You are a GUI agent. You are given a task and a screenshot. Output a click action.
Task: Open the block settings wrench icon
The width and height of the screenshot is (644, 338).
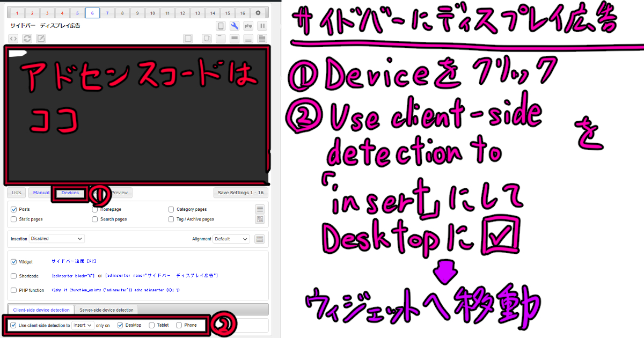235,26
